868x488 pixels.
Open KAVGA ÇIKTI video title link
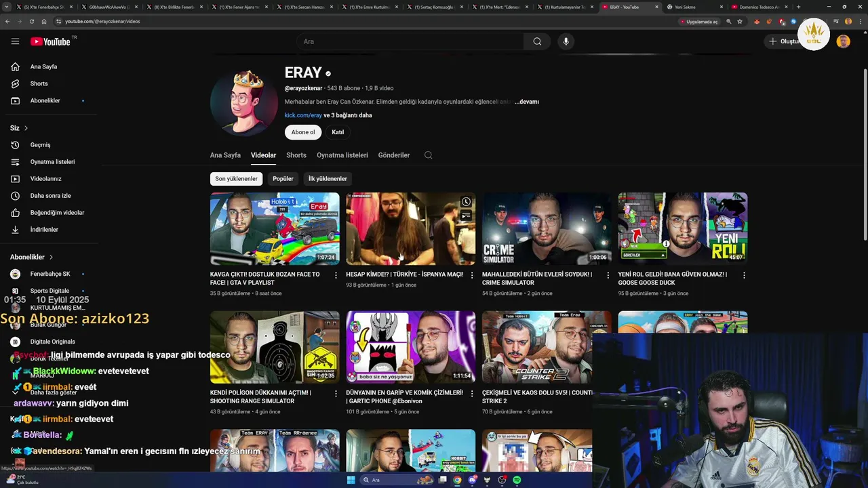[x=265, y=279]
